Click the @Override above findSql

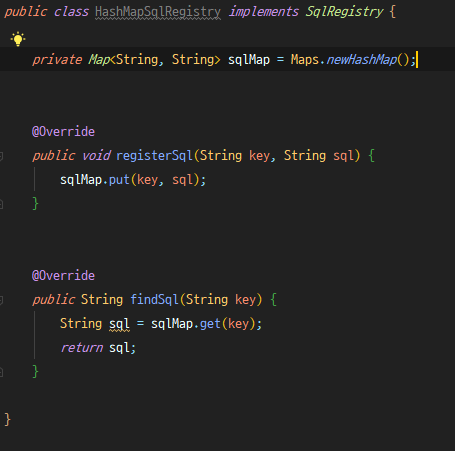pos(63,276)
